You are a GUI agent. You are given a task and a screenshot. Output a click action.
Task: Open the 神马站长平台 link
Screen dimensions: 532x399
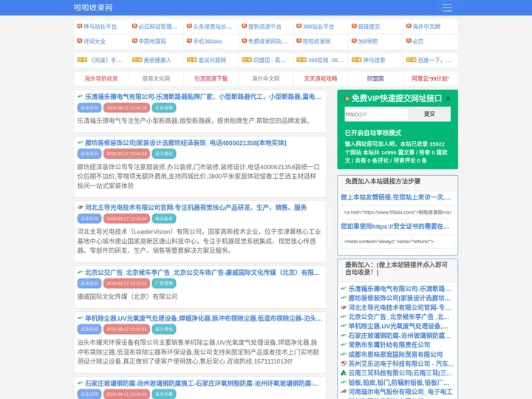[x=100, y=27]
